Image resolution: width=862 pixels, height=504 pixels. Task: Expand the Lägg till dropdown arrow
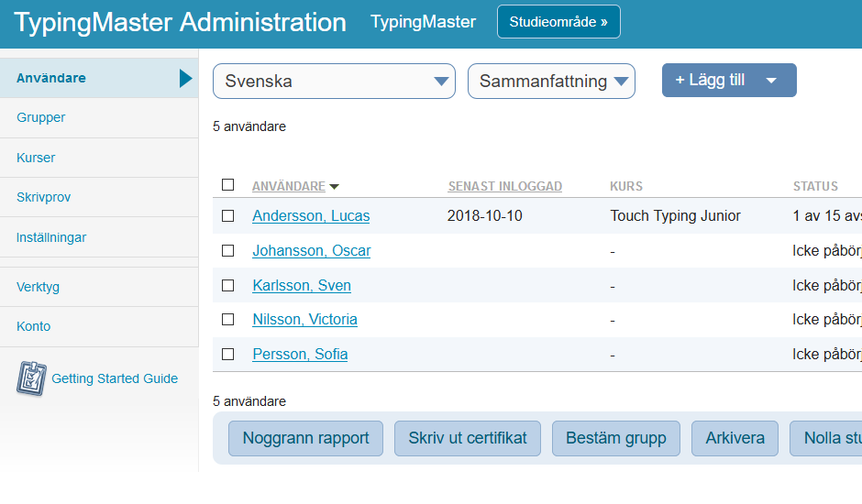771,81
